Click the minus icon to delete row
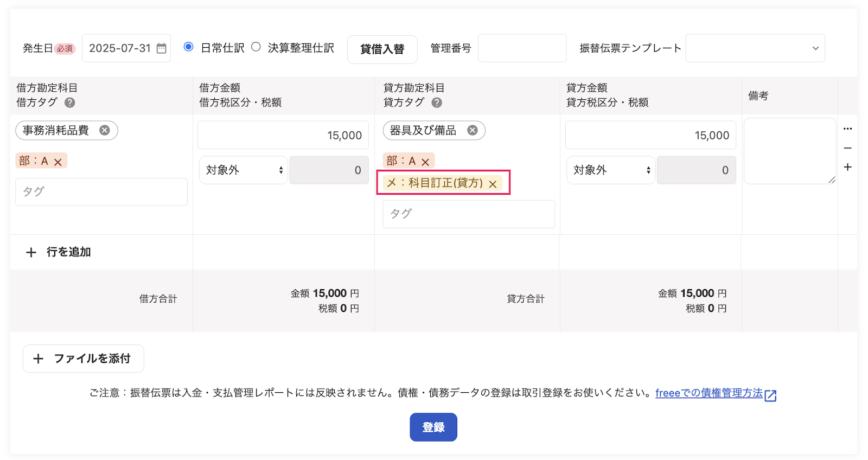Viewport: 868px width, 460px height. coord(847,148)
